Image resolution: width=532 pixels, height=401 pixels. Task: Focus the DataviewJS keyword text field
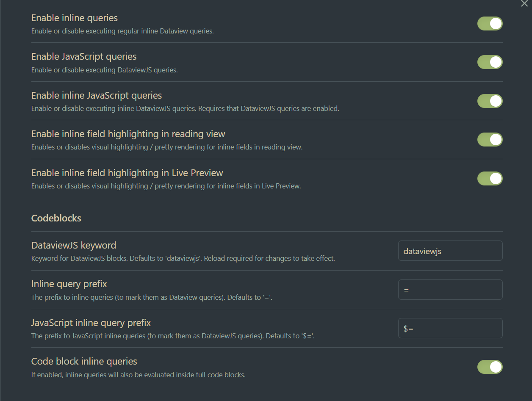click(450, 251)
